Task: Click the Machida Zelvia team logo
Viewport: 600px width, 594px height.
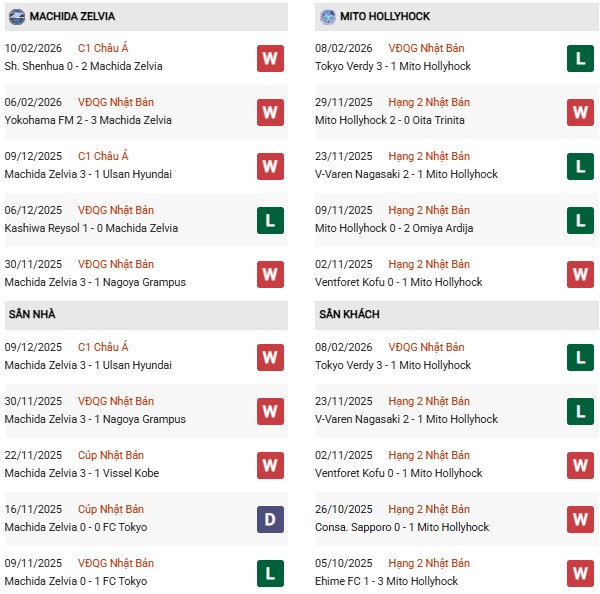Action: (15, 16)
